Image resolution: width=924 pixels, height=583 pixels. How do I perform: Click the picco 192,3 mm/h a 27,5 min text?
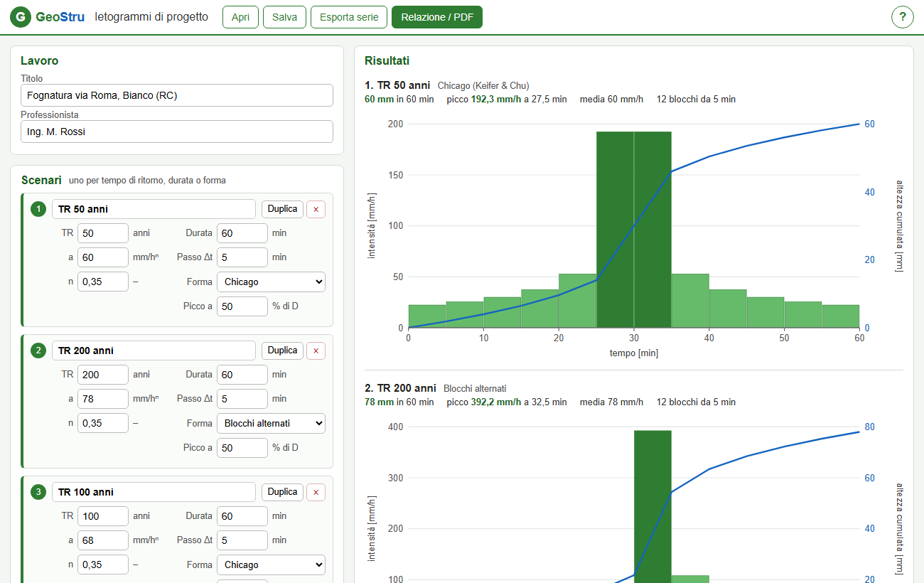pos(507,100)
